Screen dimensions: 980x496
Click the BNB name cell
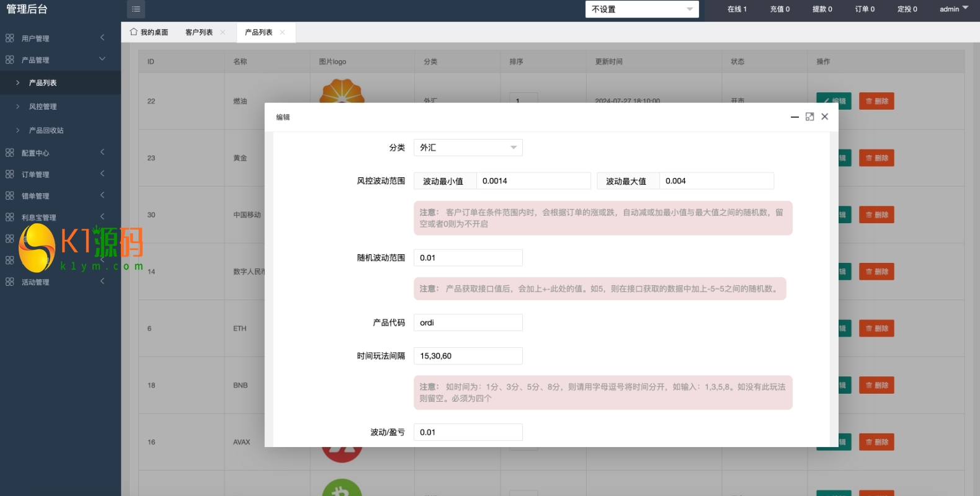(x=241, y=385)
